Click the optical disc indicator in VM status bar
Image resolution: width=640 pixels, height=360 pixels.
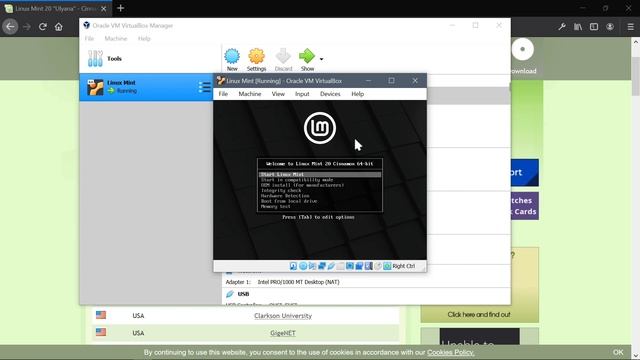tap(303, 266)
